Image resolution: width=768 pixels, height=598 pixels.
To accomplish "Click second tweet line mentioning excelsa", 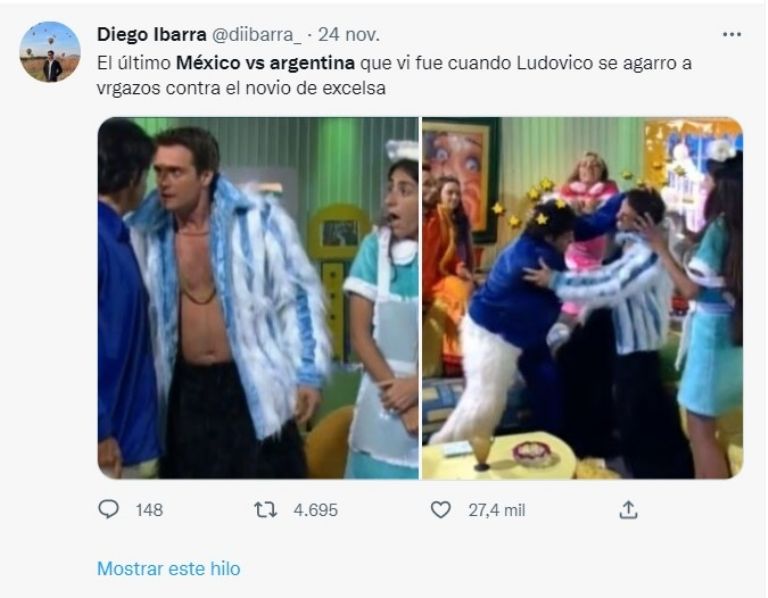I will [x=241, y=88].
